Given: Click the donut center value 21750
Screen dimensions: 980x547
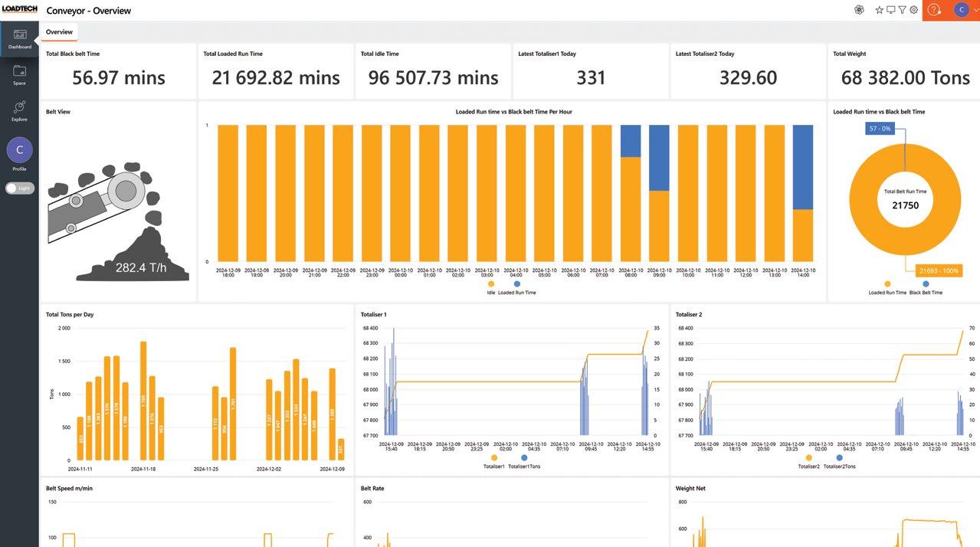Looking at the screenshot, I should coord(905,205).
